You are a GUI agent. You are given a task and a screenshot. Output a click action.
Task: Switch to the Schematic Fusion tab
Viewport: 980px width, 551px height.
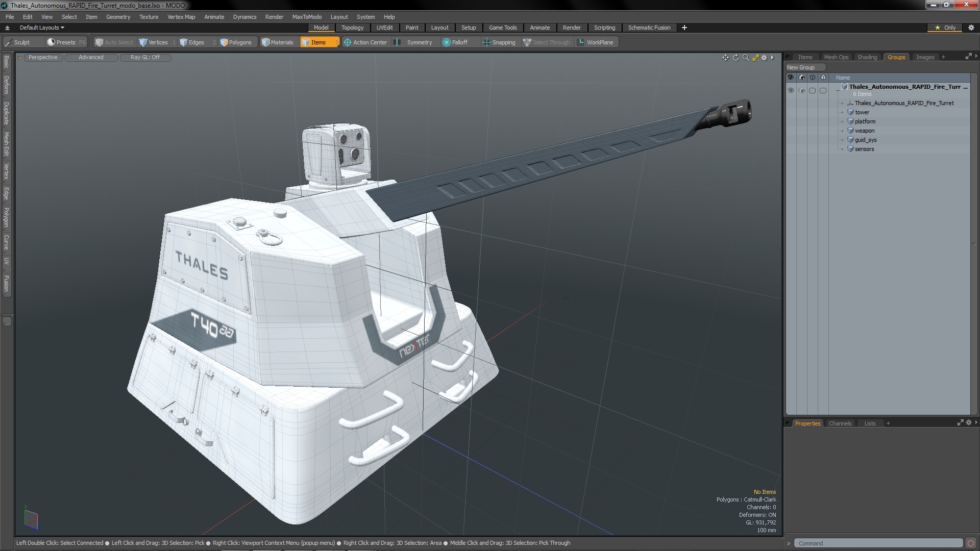pyautogui.click(x=649, y=28)
